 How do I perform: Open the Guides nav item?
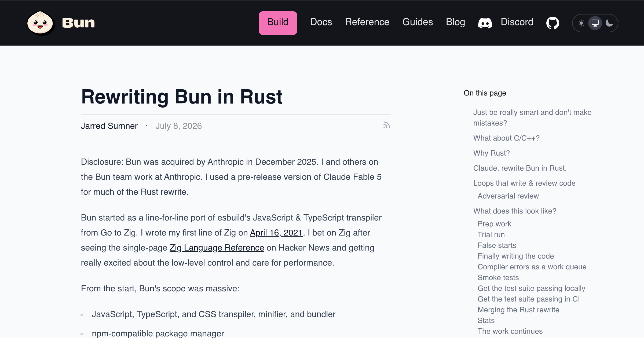tap(418, 22)
